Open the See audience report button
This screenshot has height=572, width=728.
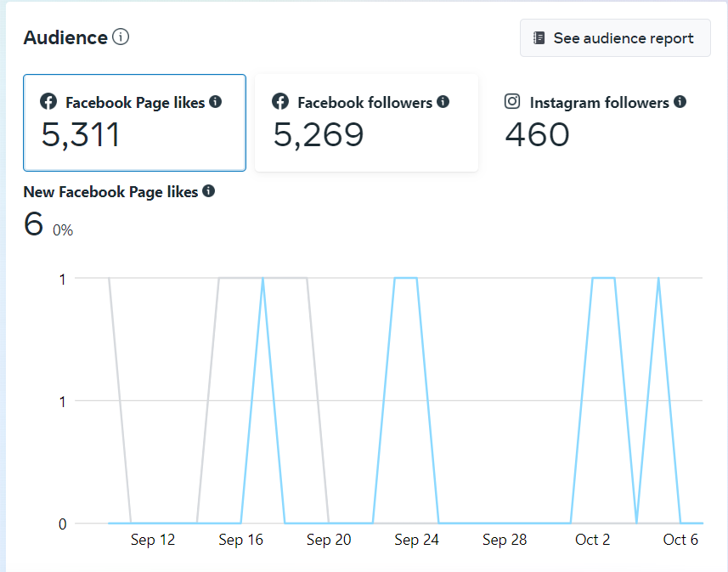(x=615, y=38)
